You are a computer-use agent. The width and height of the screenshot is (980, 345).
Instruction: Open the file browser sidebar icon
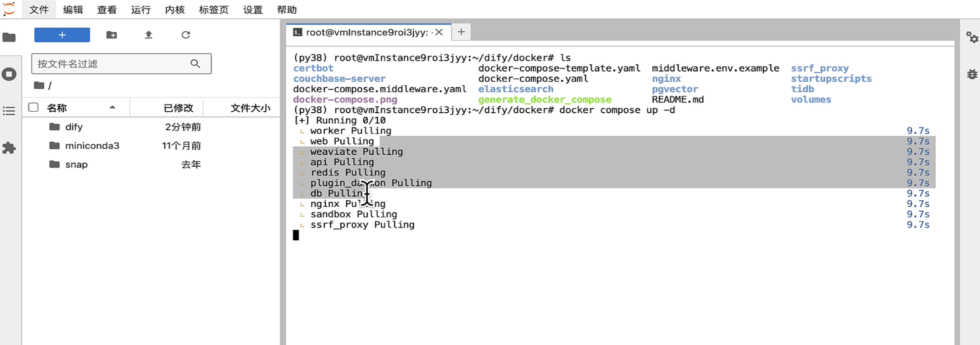pos(9,37)
